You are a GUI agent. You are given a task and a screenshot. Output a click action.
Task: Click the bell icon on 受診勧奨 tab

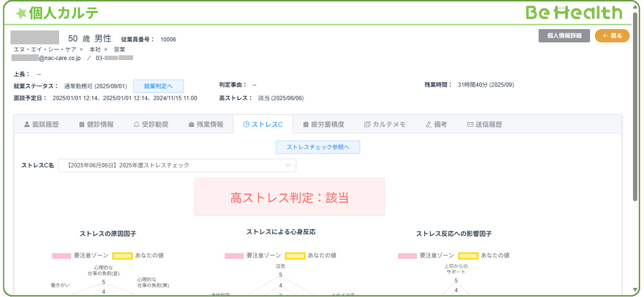136,124
